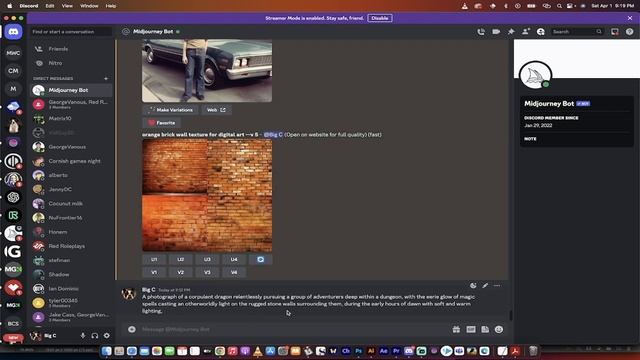The height and width of the screenshot is (360, 640).
Task: Open the Window menu
Action: pyautogui.click(x=89, y=6)
